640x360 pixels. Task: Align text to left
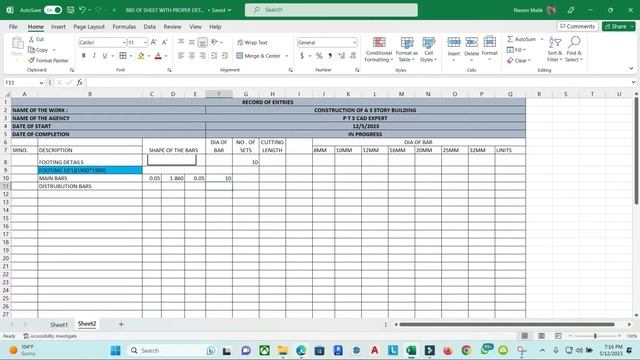(x=181, y=56)
